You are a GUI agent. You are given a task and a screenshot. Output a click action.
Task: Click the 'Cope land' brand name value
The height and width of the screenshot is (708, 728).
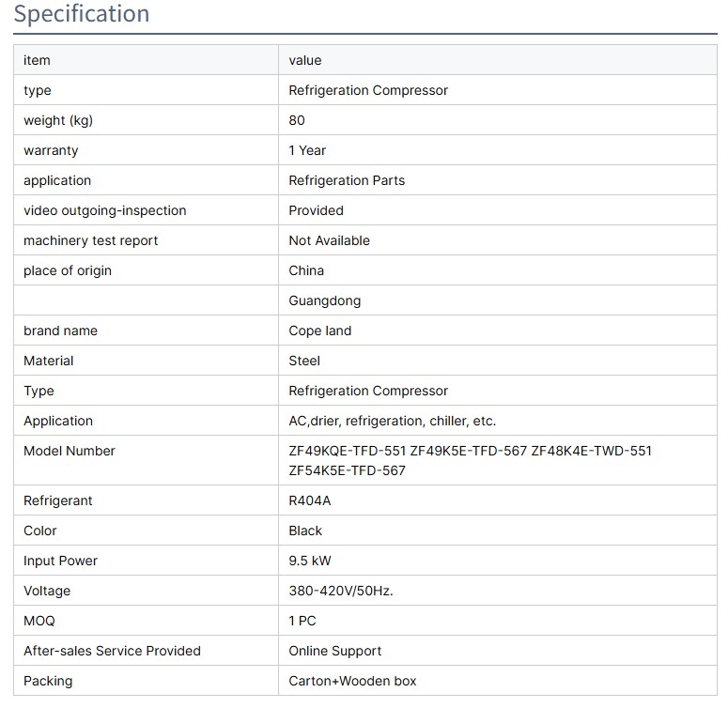pos(320,331)
